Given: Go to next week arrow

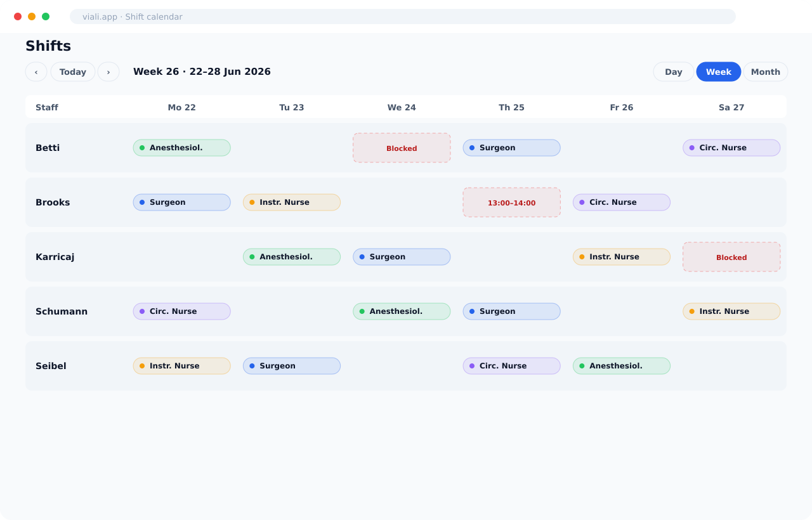Looking at the screenshot, I should [x=108, y=72].
